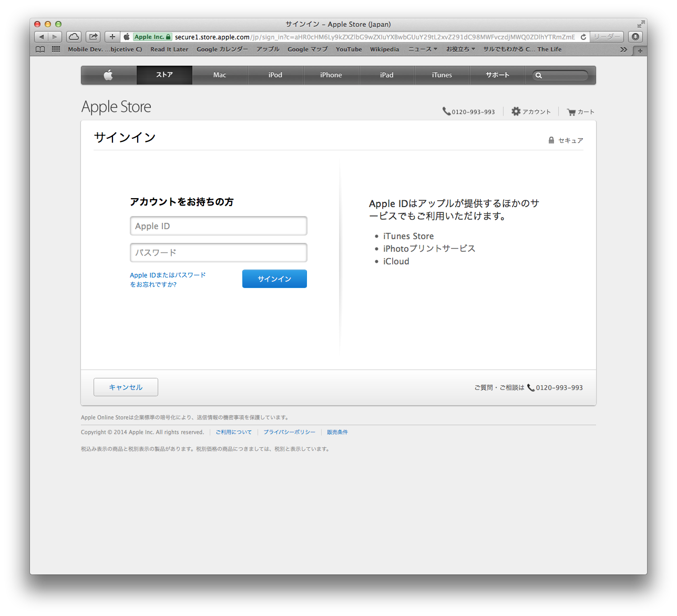The image size is (677, 616).
Task: Open Top Sites grid icon
Action: coord(56,49)
